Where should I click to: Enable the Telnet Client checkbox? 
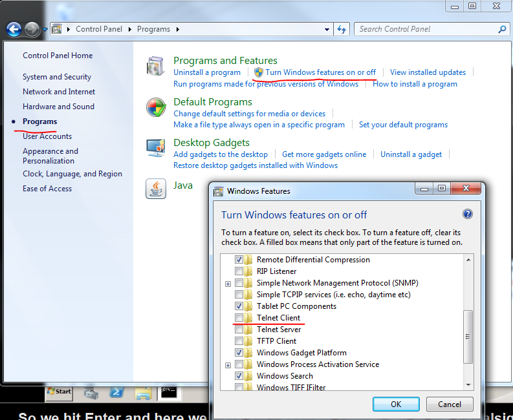click(x=239, y=318)
